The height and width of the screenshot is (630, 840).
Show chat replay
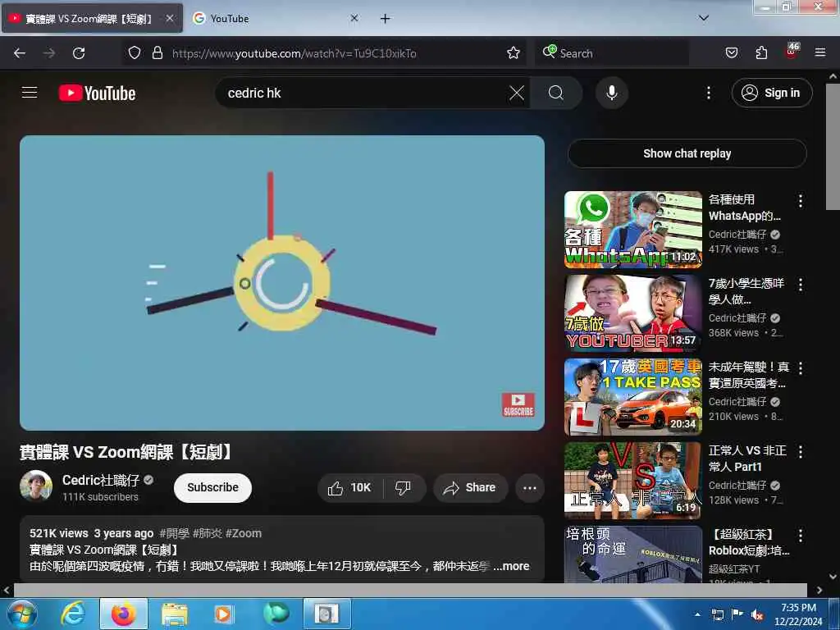coord(687,153)
